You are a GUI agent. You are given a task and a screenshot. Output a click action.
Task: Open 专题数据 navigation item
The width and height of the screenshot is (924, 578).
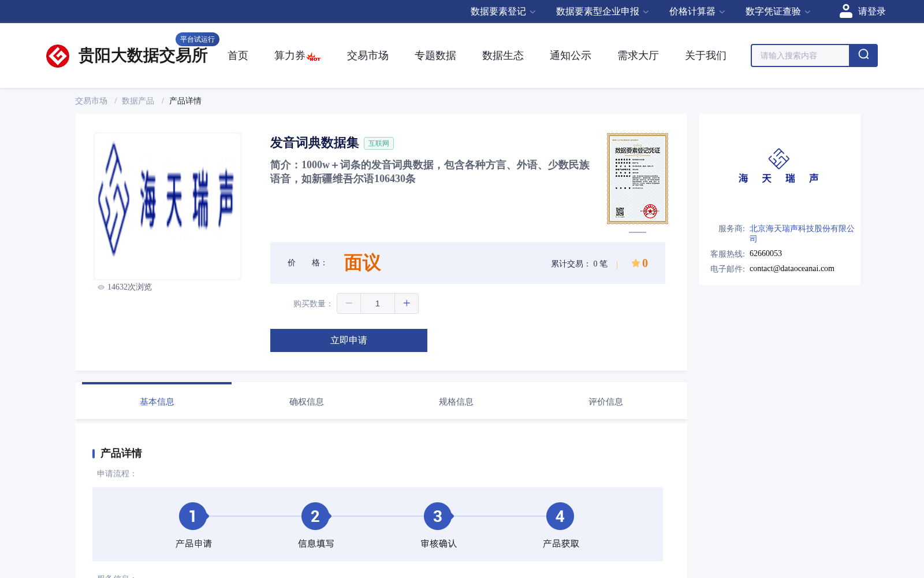point(435,55)
